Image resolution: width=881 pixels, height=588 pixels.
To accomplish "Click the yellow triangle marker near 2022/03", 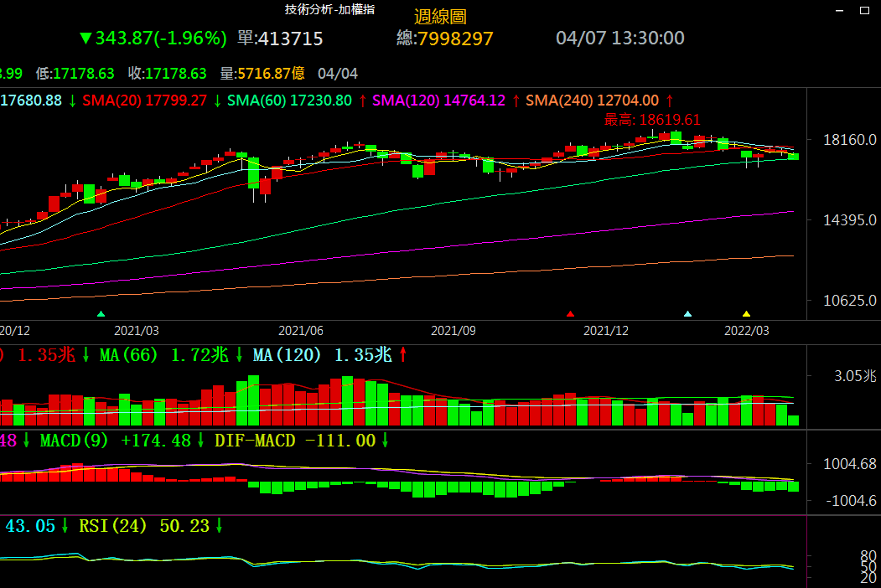I will (x=746, y=314).
